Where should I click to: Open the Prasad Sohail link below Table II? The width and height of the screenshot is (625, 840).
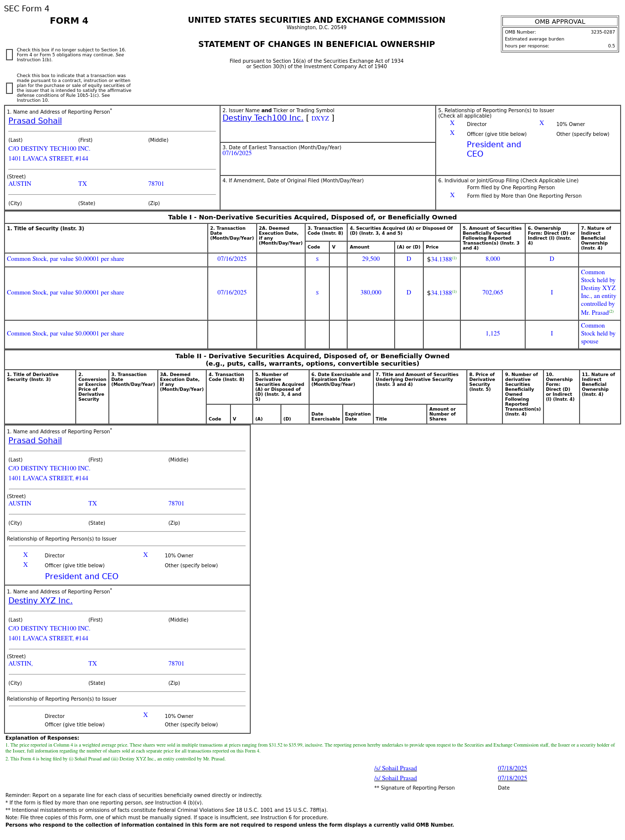click(35, 441)
